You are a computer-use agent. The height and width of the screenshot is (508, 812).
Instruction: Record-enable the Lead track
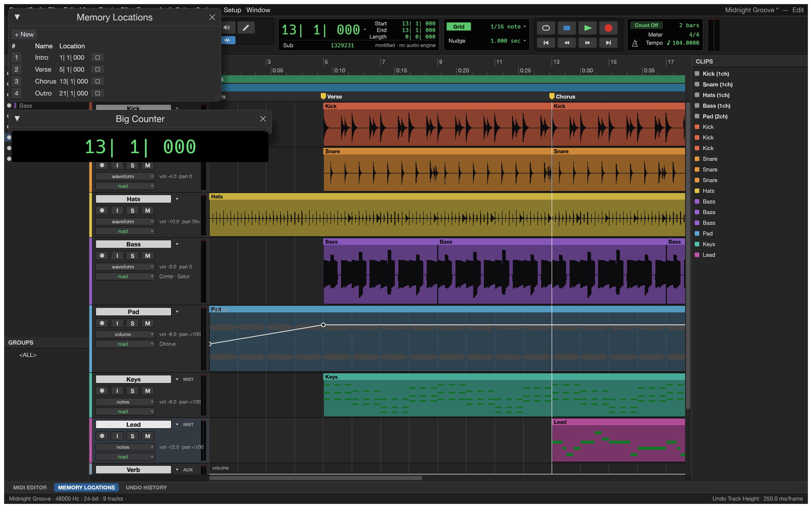[102, 436]
